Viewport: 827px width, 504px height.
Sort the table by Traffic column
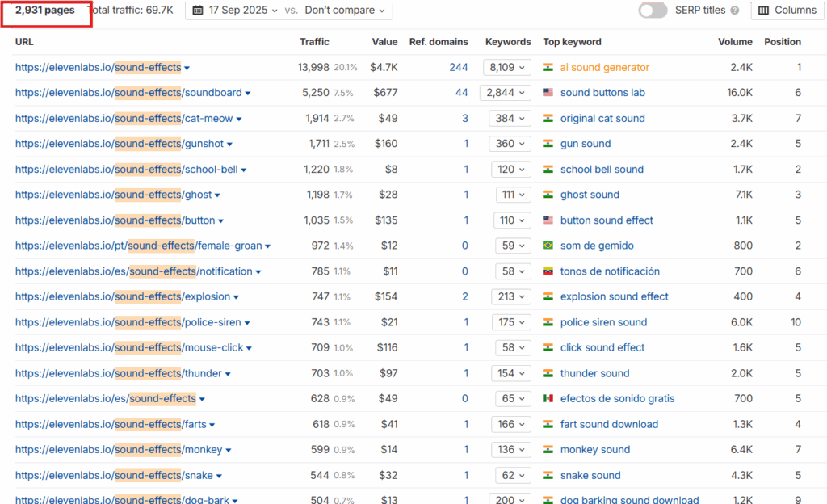[x=314, y=42]
